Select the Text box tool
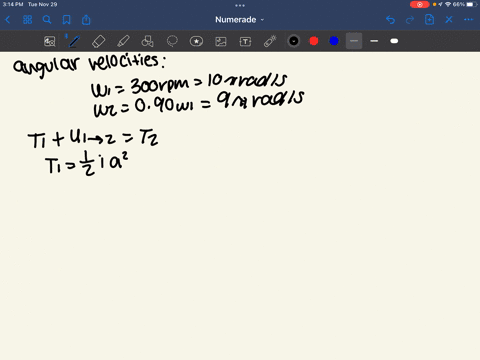This screenshot has height=360, width=480. click(x=245, y=41)
